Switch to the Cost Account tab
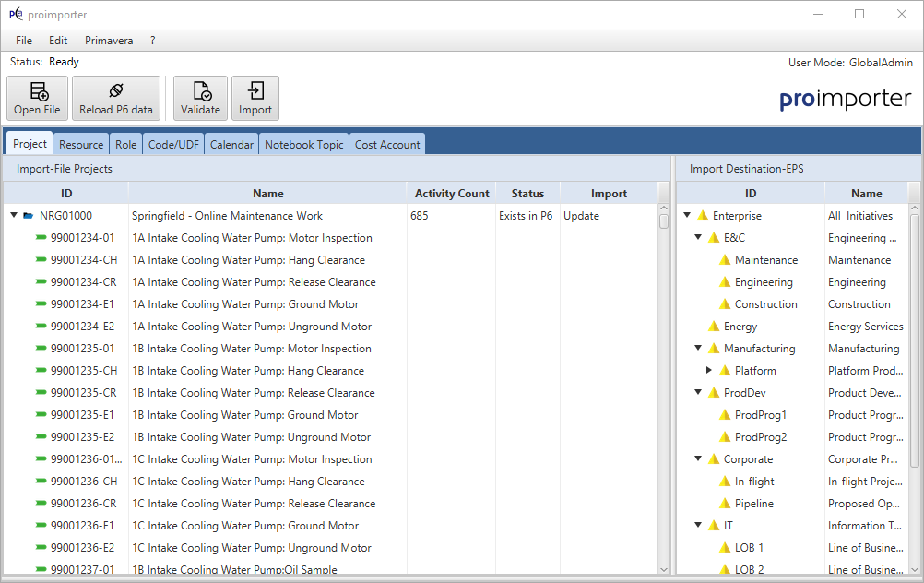 [x=387, y=144]
